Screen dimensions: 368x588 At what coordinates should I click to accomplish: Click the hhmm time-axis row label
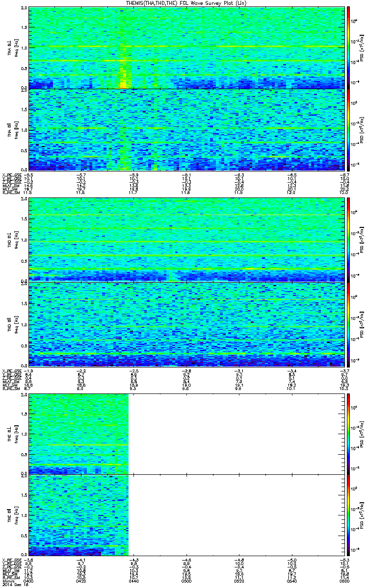tap(8, 581)
